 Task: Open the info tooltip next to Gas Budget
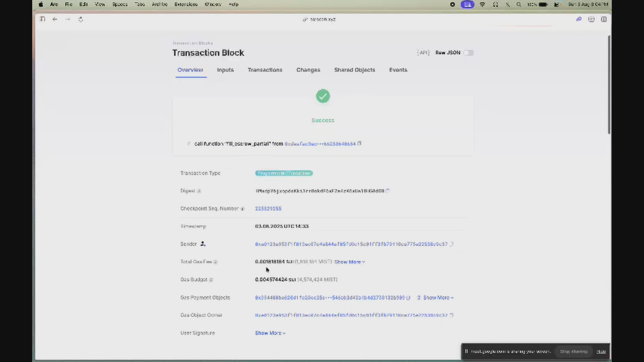point(211,280)
